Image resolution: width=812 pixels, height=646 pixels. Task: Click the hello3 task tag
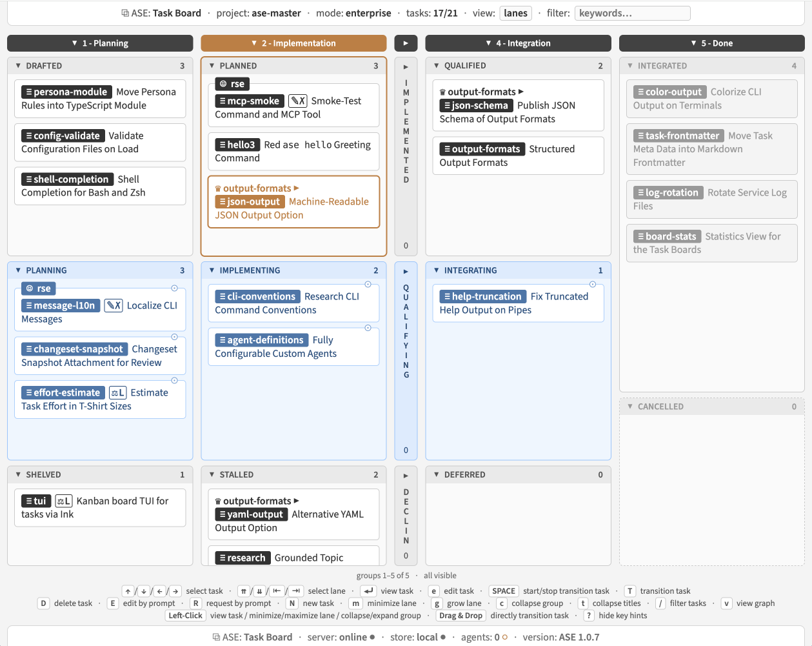pyautogui.click(x=237, y=145)
